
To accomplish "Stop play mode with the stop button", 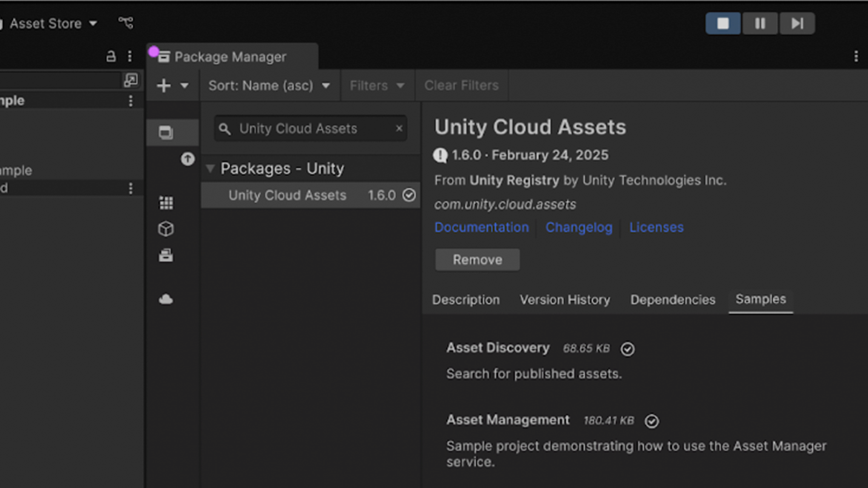I will [723, 23].
